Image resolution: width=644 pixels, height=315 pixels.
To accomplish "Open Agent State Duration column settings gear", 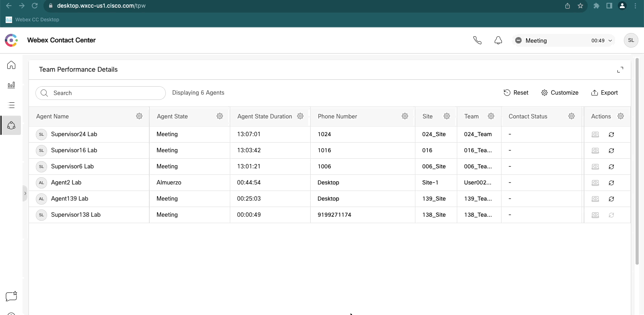I will click(300, 116).
